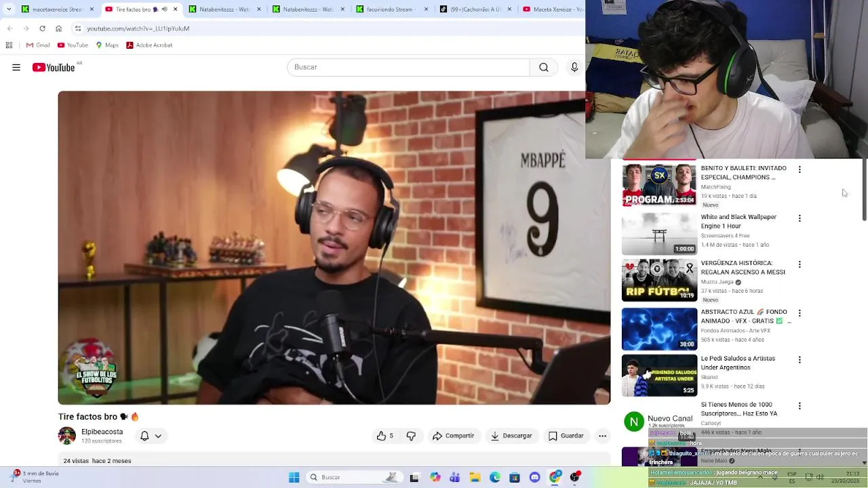The width and height of the screenshot is (868, 488).
Task: Expand the subscription notification chevron
Action: (158, 436)
